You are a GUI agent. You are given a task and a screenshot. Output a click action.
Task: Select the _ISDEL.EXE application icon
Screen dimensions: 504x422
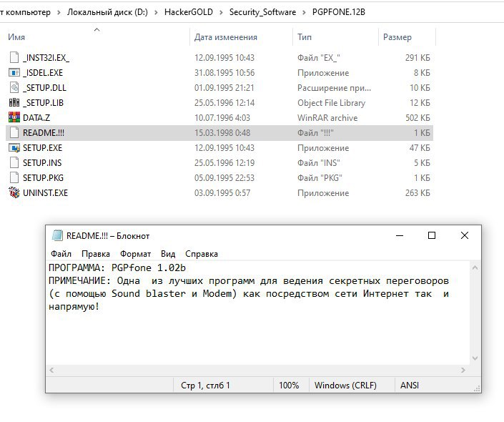tap(14, 73)
